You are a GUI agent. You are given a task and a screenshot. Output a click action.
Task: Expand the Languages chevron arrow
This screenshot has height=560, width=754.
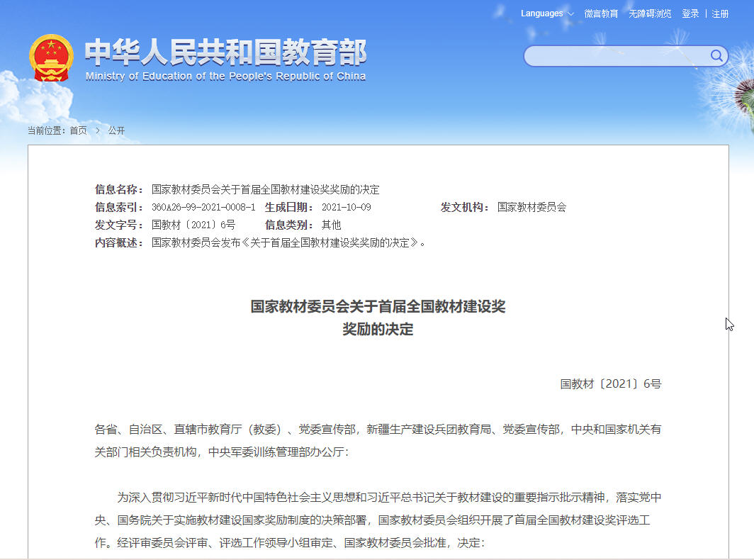click(570, 14)
